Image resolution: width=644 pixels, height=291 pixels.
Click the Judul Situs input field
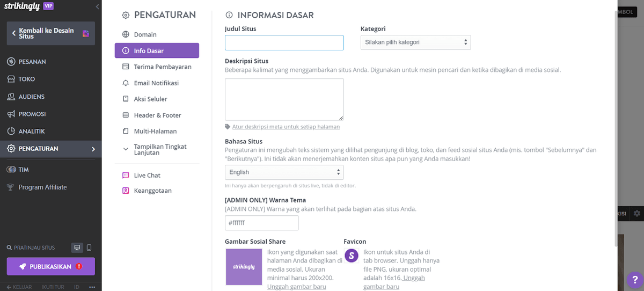pos(284,43)
